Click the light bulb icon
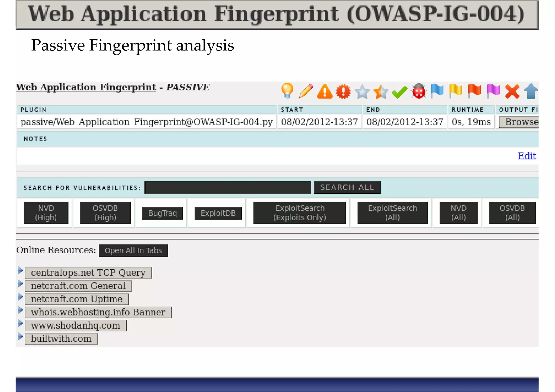555x392 pixels. tap(287, 90)
